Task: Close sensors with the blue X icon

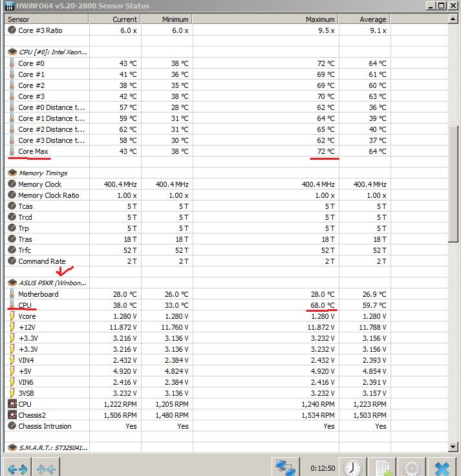Action: (x=442, y=468)
